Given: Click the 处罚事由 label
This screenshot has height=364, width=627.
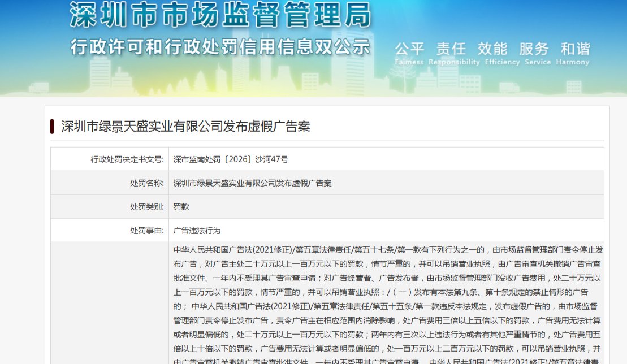Looking at the screenshot, I should coord(147,231).
